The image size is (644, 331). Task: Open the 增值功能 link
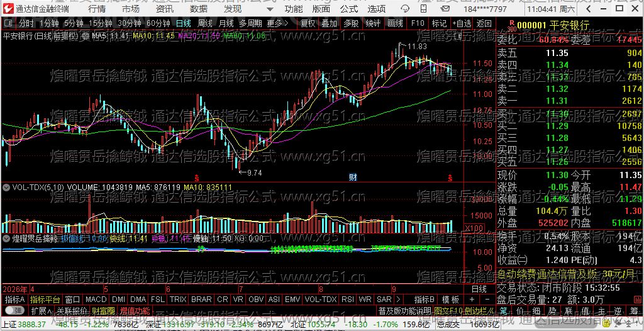tap(135, 310)
